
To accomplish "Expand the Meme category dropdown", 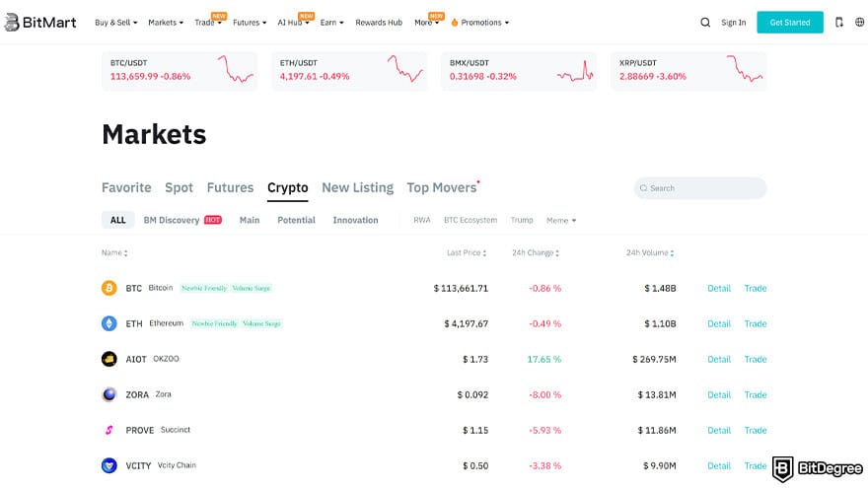I will pyautogui.click(x=561, y=220).
